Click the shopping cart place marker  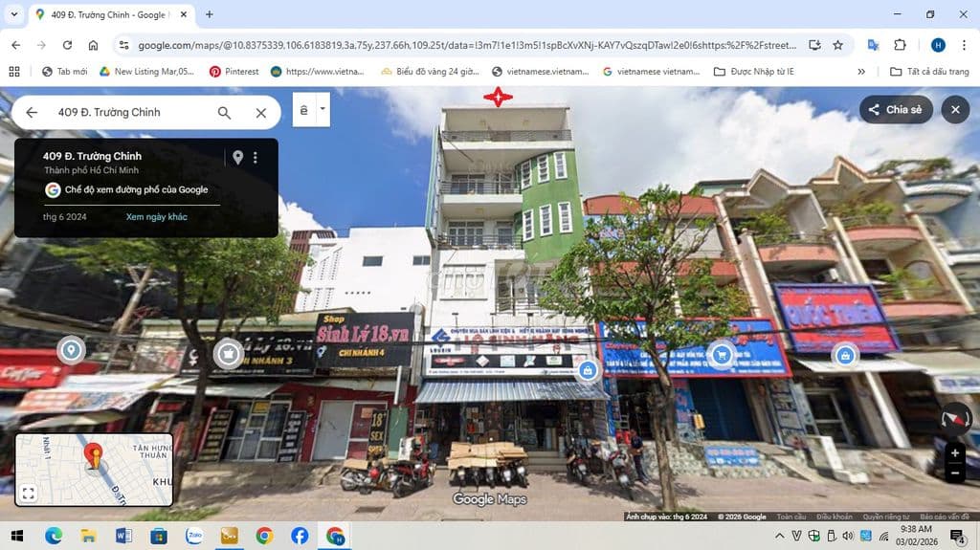click(x=722, y=354)
